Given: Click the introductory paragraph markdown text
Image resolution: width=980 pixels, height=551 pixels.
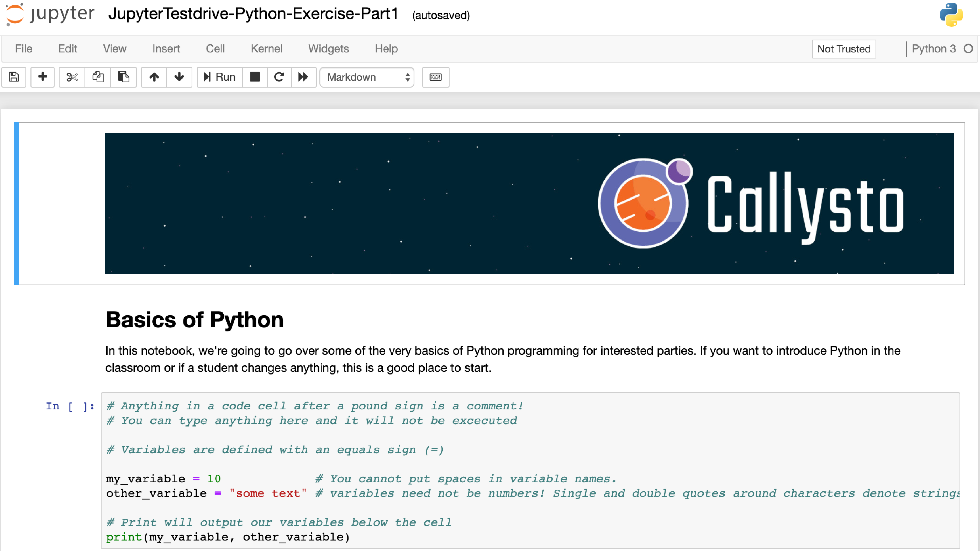Looking at the screenshot, I should [x=503, y=359].
